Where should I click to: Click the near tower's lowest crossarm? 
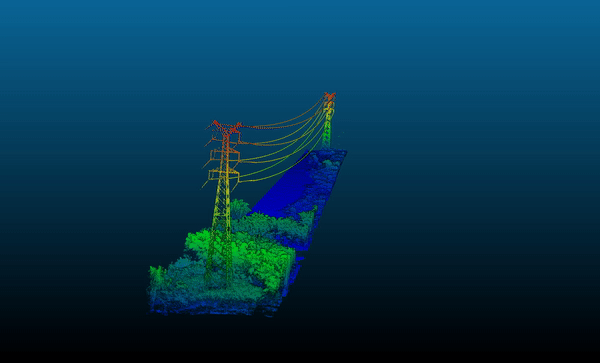(223, 175)
